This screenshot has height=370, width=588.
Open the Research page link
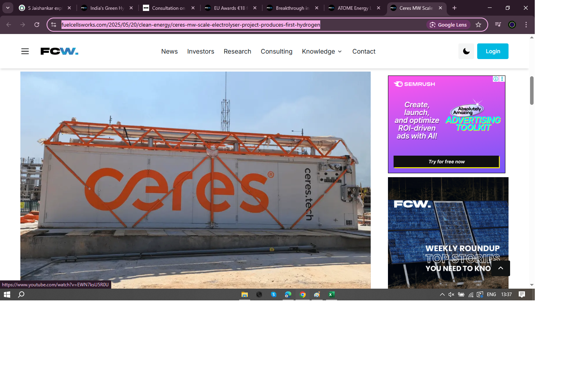click(x=238, y=52)
